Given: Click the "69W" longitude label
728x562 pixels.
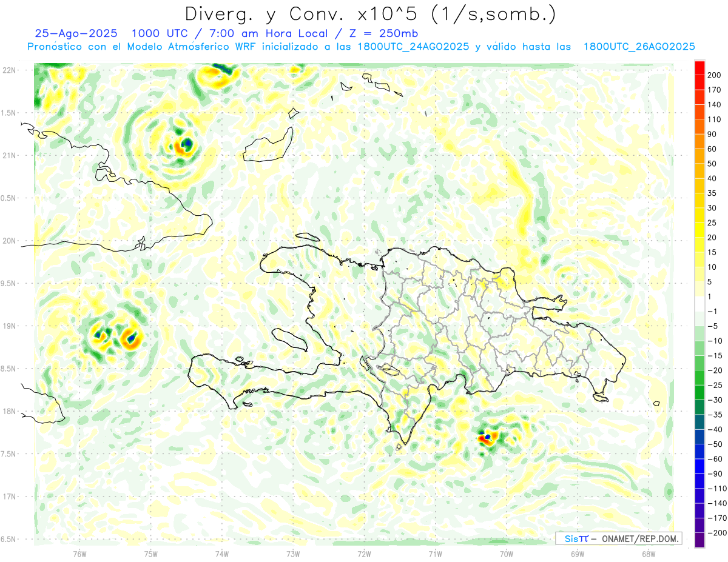Looking at the screenshot, I should point(578,554).
